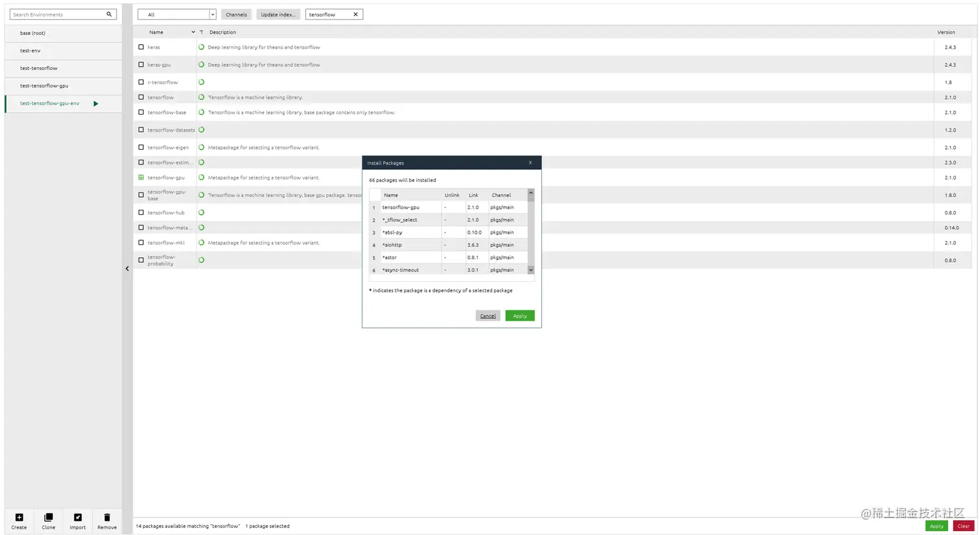Click the status circle for tensorflow-probability
This screenshot has height=535, width=980.
click(201, 260)
